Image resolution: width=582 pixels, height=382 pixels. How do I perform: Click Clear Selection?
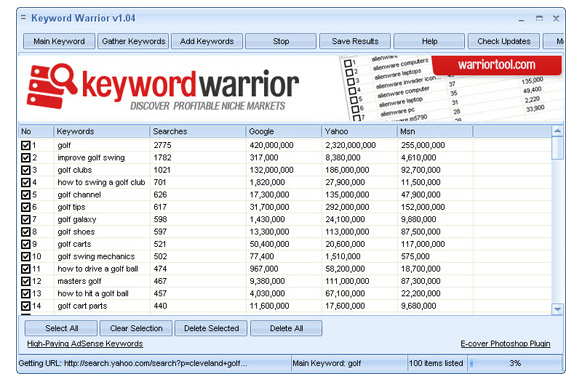136,328
